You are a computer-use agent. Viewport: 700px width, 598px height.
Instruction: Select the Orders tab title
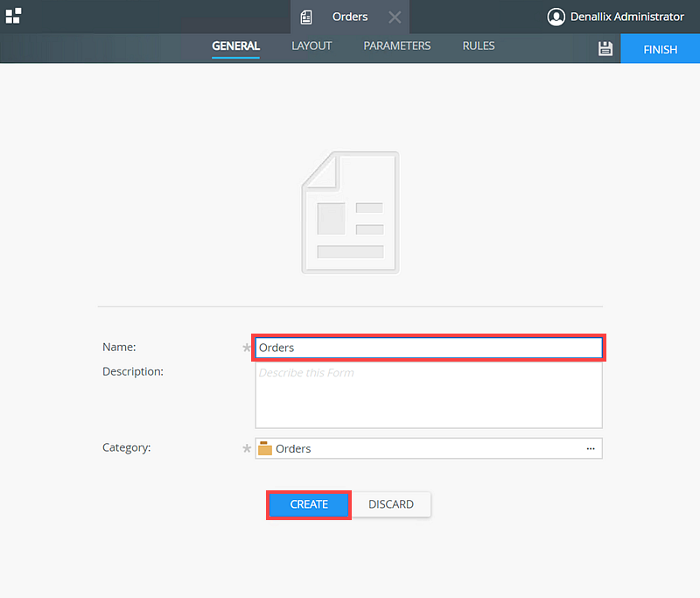pos(350,17)
